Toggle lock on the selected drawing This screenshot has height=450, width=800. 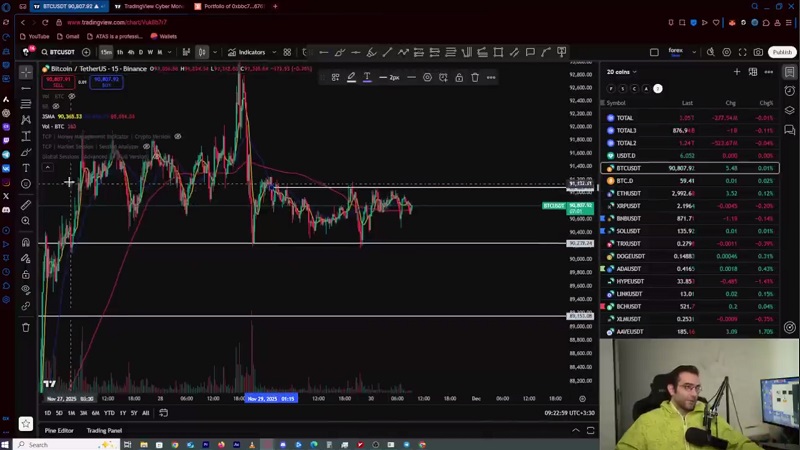[459, 77]
